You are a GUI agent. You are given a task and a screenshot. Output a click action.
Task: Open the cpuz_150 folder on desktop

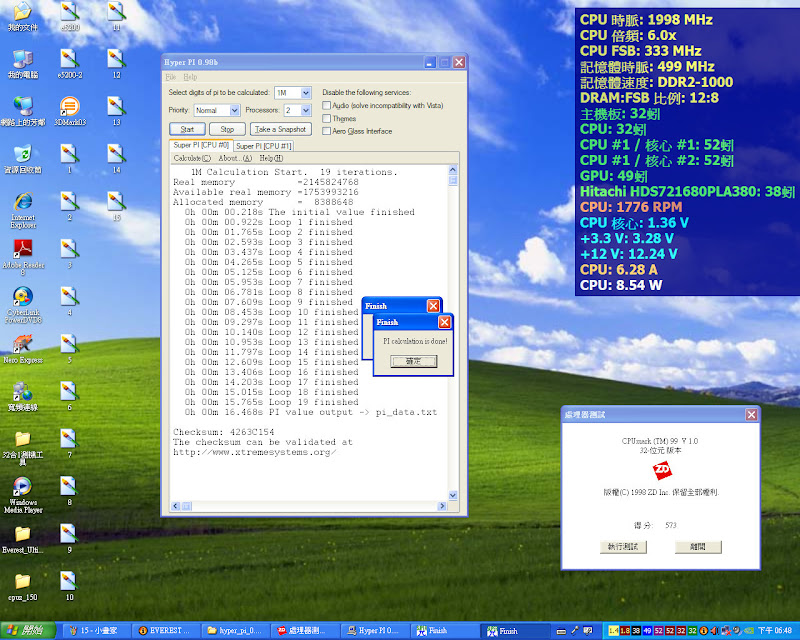[x=22, y=581]
